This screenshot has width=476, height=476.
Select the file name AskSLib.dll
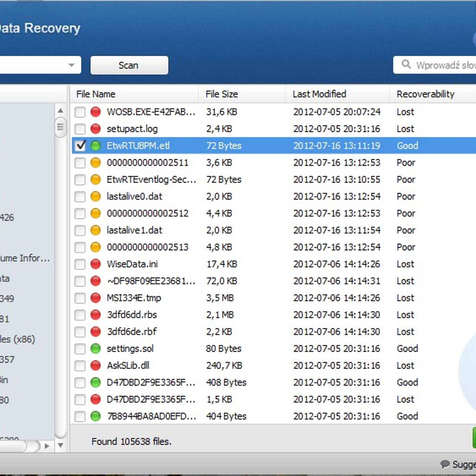point(128,365)
